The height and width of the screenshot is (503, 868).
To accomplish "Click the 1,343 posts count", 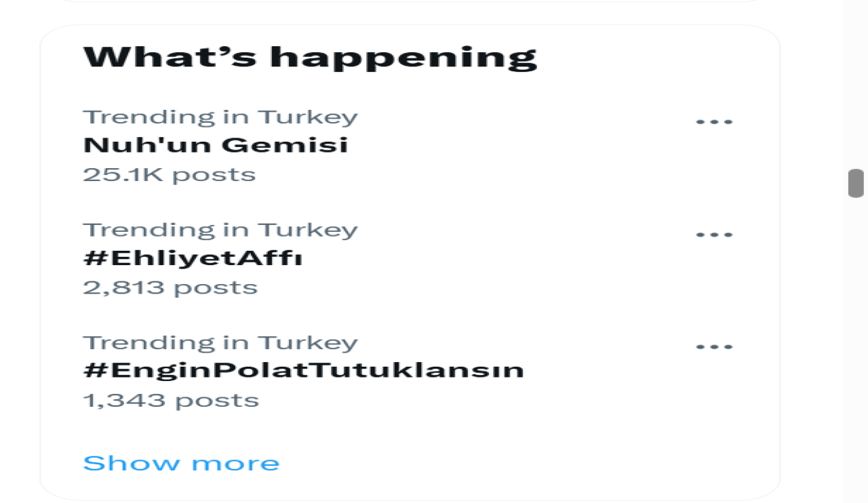I will click(170, 400).
